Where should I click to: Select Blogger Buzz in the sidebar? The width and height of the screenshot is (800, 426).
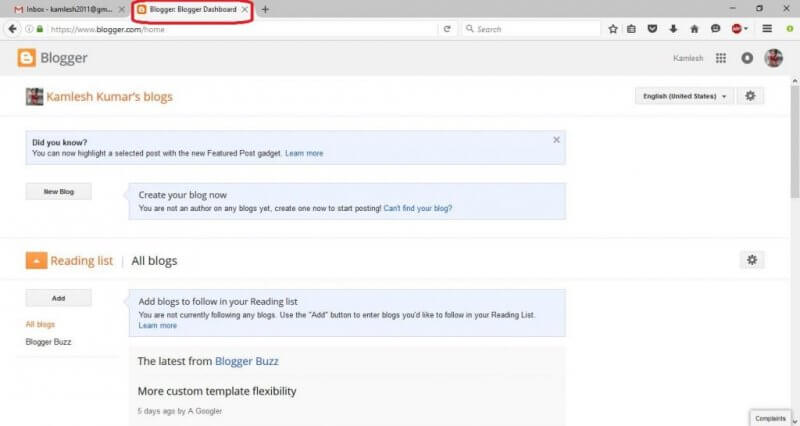(x=48, y=342)
